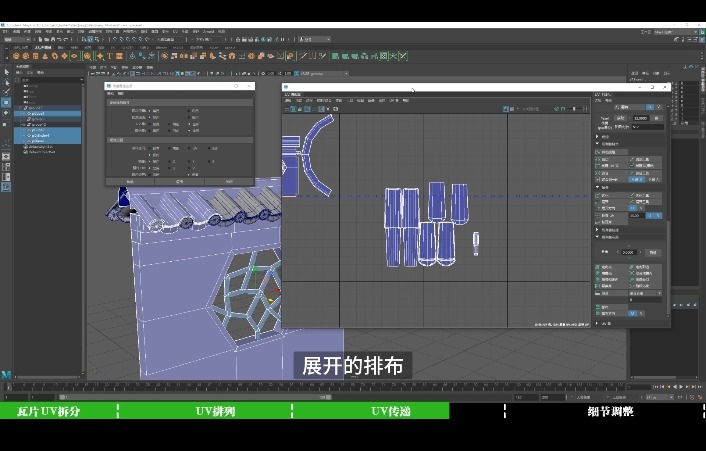The height and width of the screenshot is (451, 706).
Task: Pick the arrow Select tool in toolbox
Action: (6, 72)
